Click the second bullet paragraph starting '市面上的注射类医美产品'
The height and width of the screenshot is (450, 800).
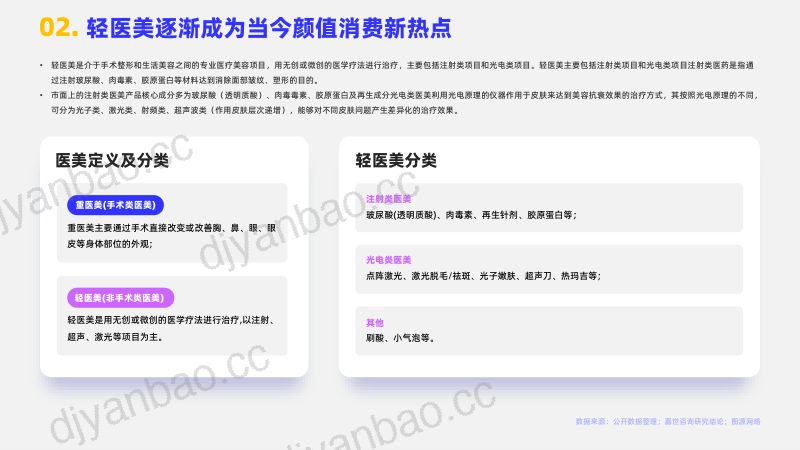pyautogui.click(x=405, y=103)
